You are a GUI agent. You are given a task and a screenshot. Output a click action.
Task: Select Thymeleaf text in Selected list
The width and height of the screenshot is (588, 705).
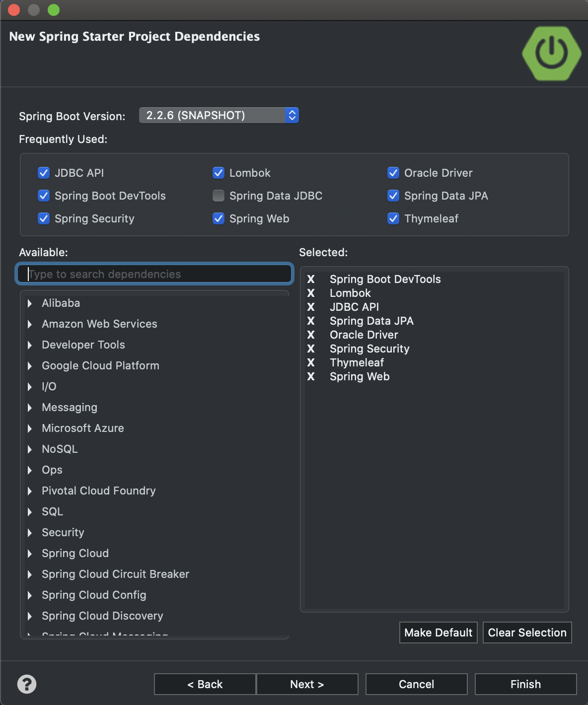point(357,362)
